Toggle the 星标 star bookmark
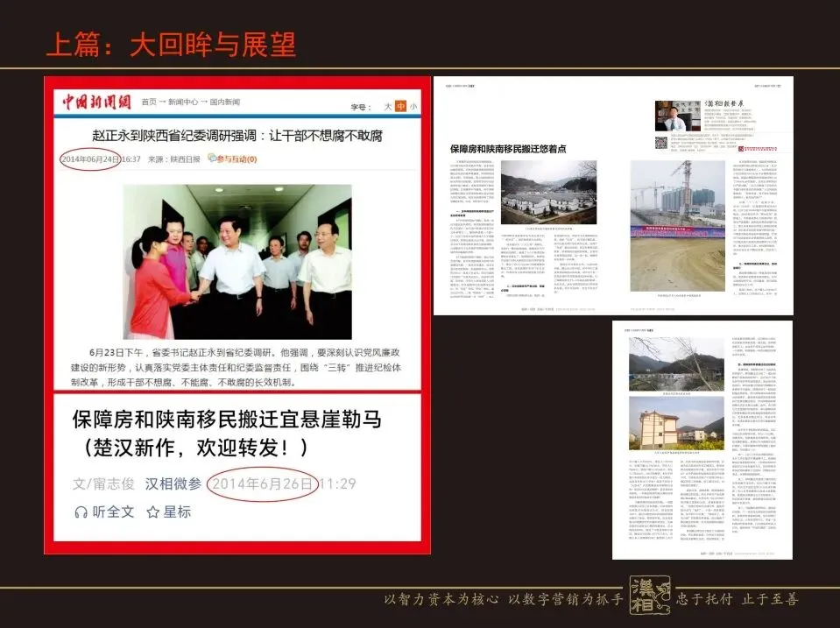The height and width of the screenshot is (628, 840). [x=152, y=510]
